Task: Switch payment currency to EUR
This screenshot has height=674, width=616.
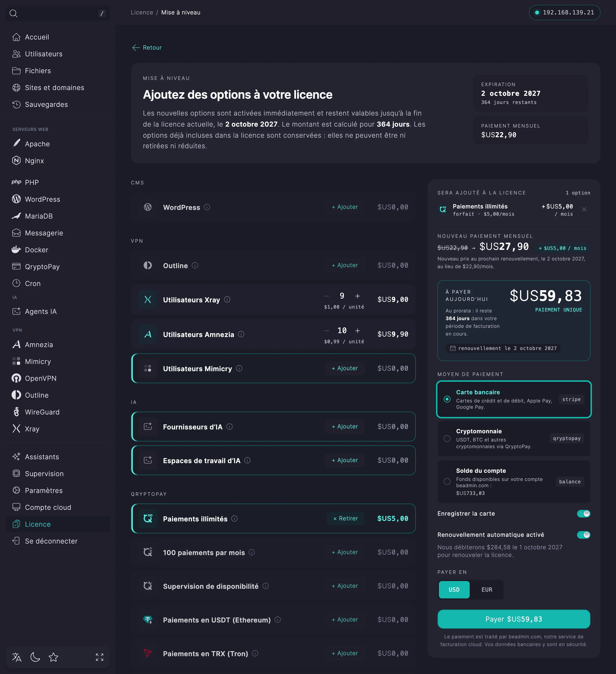Action: coord(487,590)
